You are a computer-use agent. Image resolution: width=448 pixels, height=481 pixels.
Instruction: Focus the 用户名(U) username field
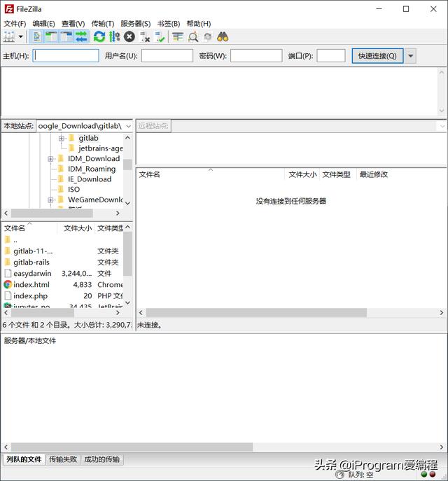167,56
